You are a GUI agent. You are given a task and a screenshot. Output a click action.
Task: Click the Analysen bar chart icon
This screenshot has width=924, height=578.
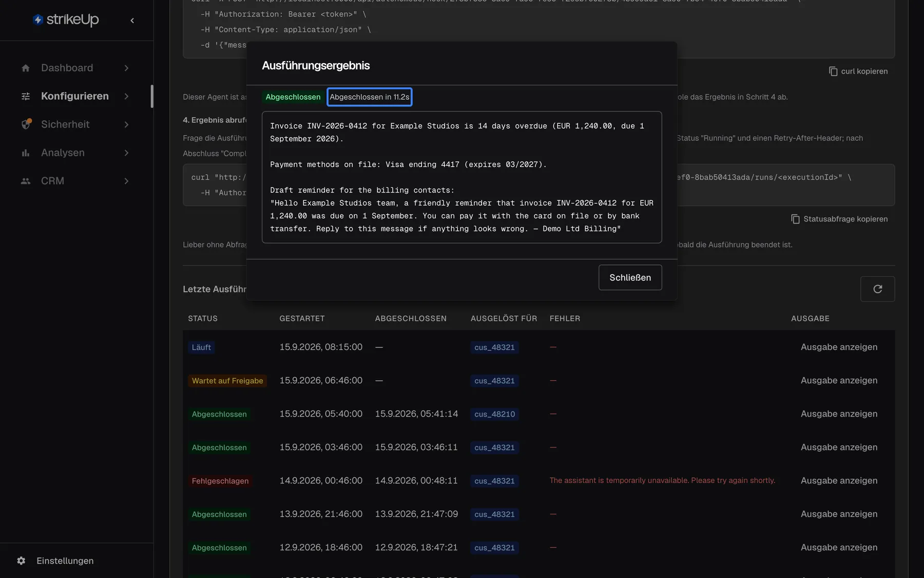pos(26,153)
